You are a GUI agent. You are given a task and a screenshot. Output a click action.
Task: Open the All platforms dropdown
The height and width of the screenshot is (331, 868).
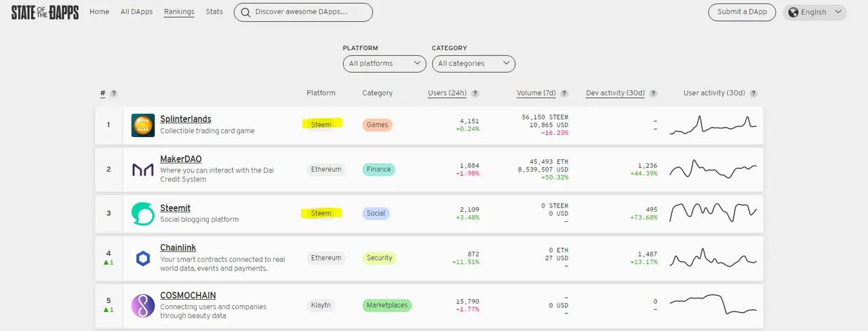tap(384, 64)
